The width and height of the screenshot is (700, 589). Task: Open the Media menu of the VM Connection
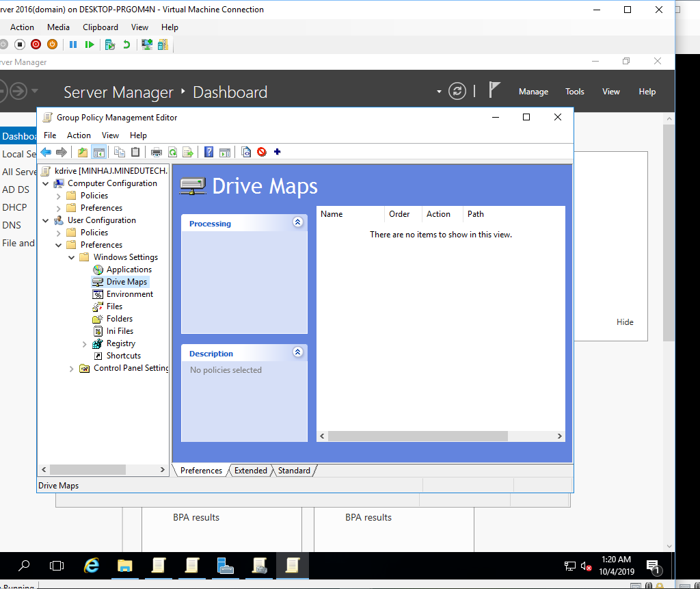click(x=59, y=27)
